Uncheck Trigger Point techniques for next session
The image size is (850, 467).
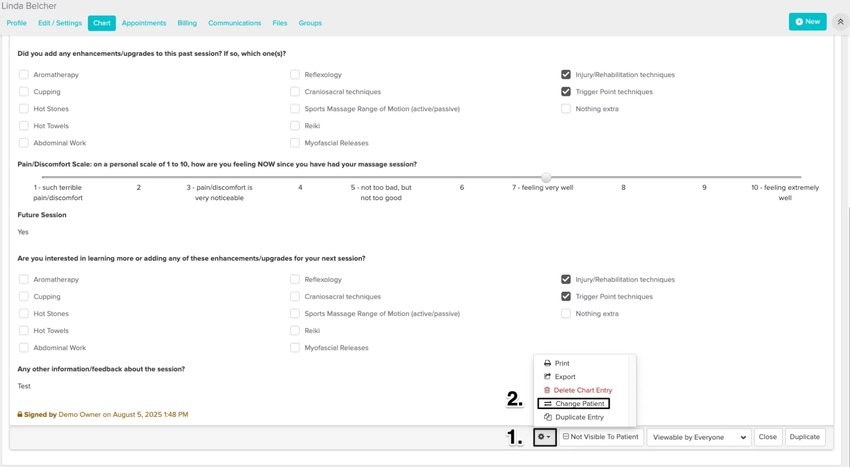coord(566,297)
